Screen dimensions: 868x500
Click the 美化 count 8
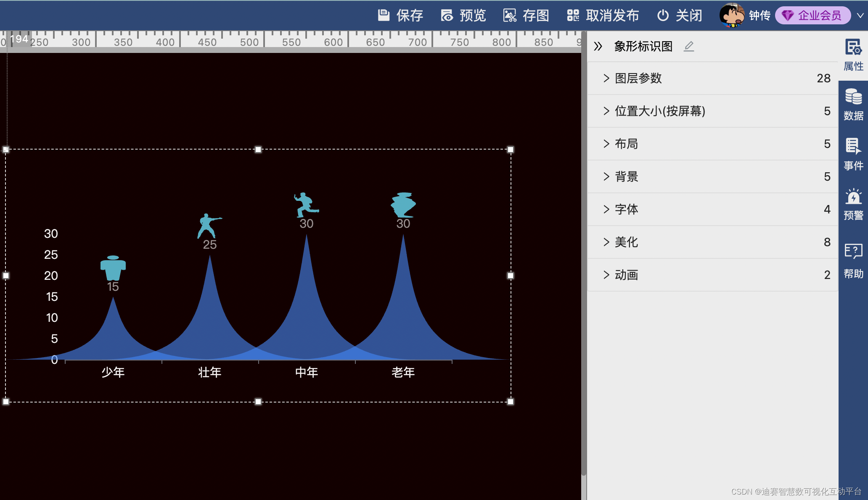point(827,242)
